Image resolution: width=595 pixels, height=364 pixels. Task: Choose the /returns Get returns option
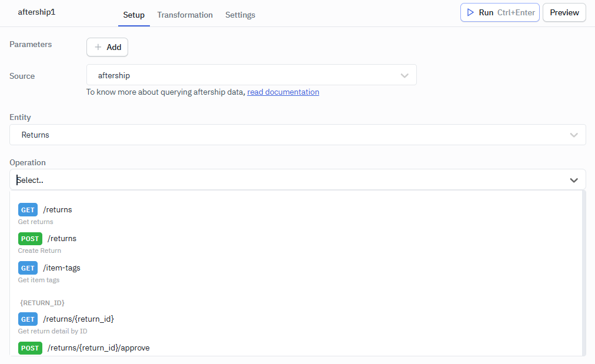[296, 215]
